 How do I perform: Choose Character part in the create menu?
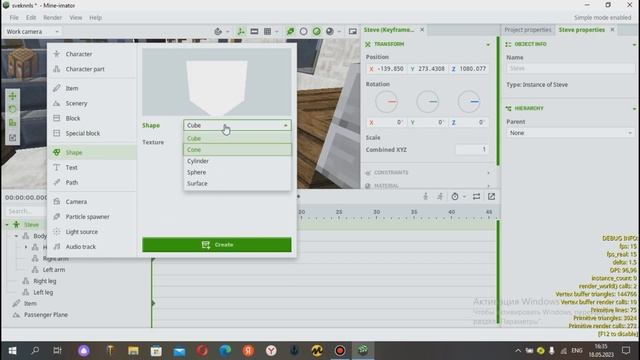point(92,69)
